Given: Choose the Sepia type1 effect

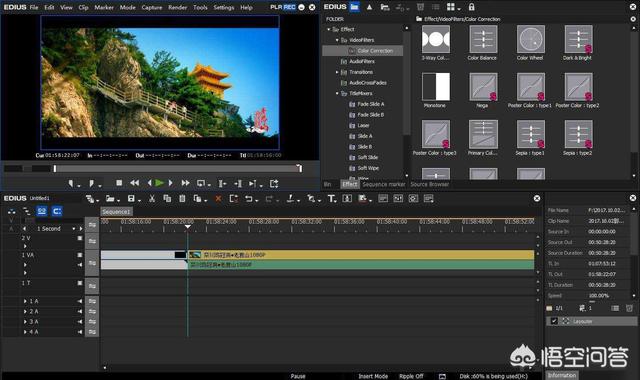Looking at the screenshot, I should coord(530,134).
